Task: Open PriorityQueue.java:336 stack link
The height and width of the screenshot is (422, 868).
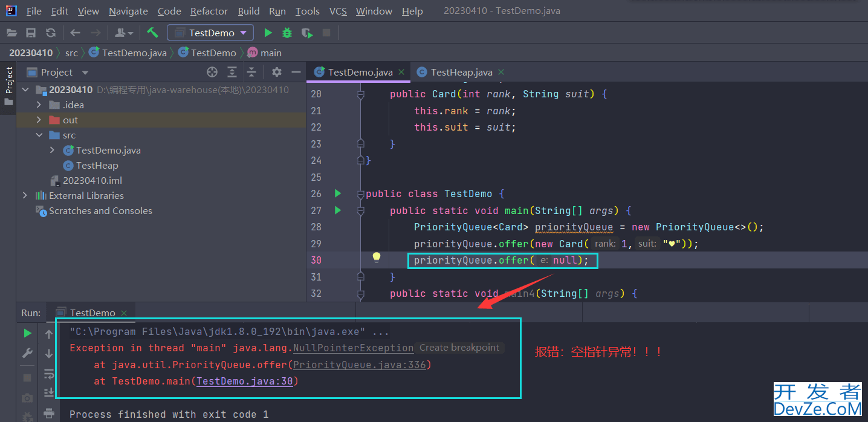Action: (x=360, y=365)
